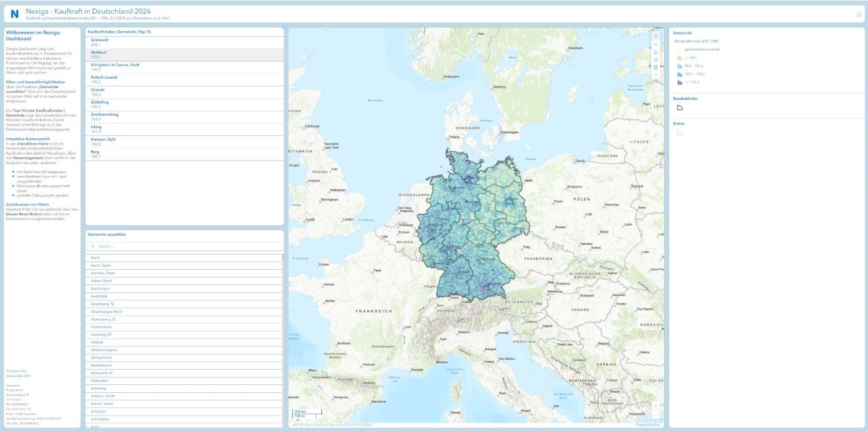Pick Abenberg, St from the Gemeinde list
Image resolution: width=868 pixels, height=432 pixels.
(x=104, y=304)
